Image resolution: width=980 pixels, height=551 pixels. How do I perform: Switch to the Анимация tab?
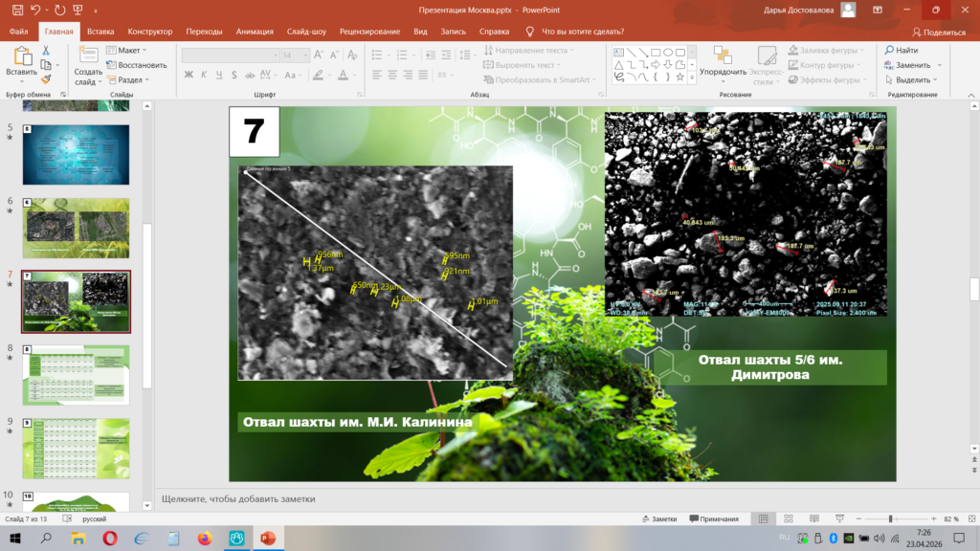click(254, 31)
